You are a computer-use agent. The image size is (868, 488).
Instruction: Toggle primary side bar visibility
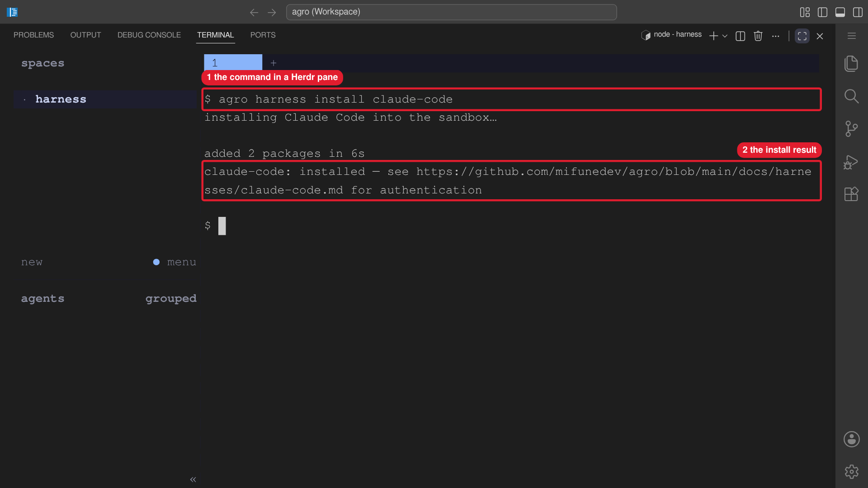pyautogui.click(x=822, y=12)
